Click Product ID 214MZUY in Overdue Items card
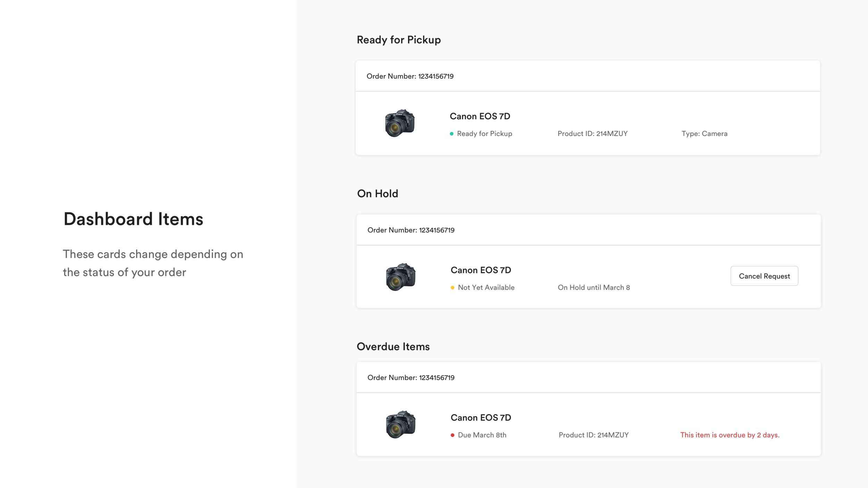The height and width of the screenshot is (488, 868). point(594,435)
